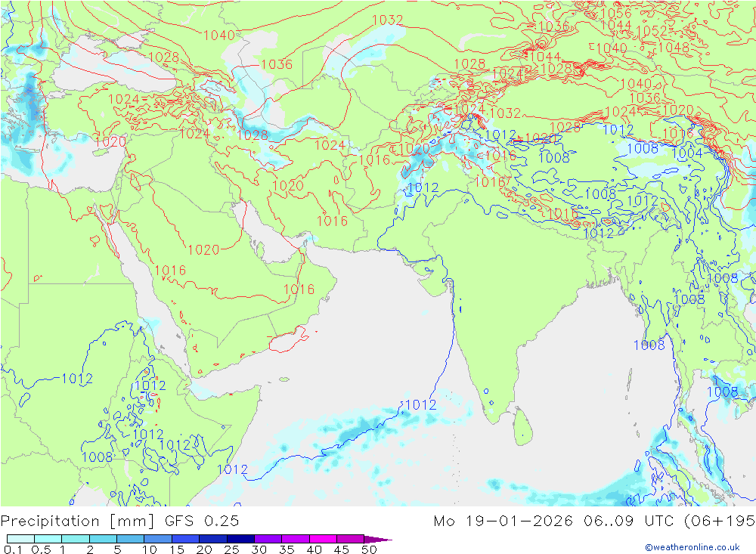Image resolution: width=756 pixels, height=554 pixels.
Task: Click the palest 0.1–0.5 mm legend swatch
Action: pos(20,539)
